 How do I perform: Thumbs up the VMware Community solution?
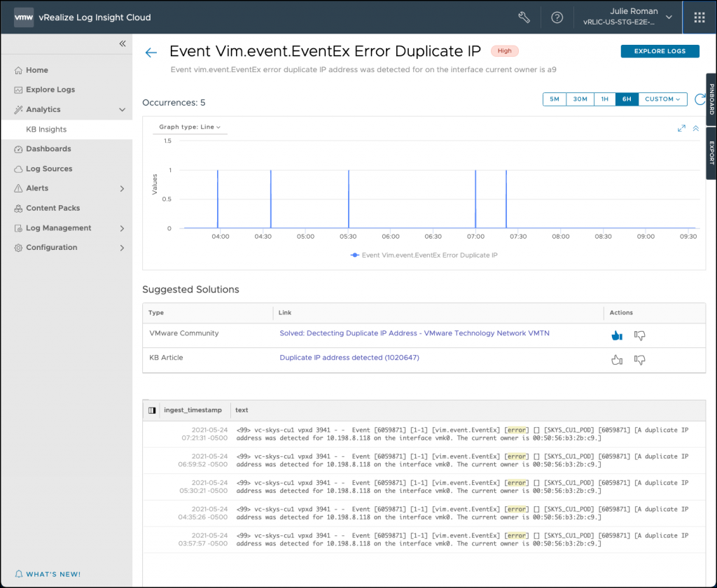coord(617,336)
